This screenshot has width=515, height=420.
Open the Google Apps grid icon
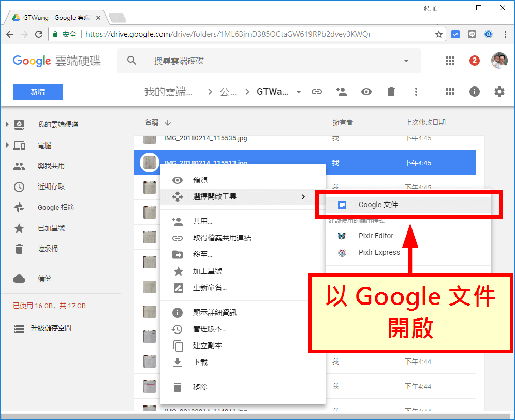click(x=449, y=61)
